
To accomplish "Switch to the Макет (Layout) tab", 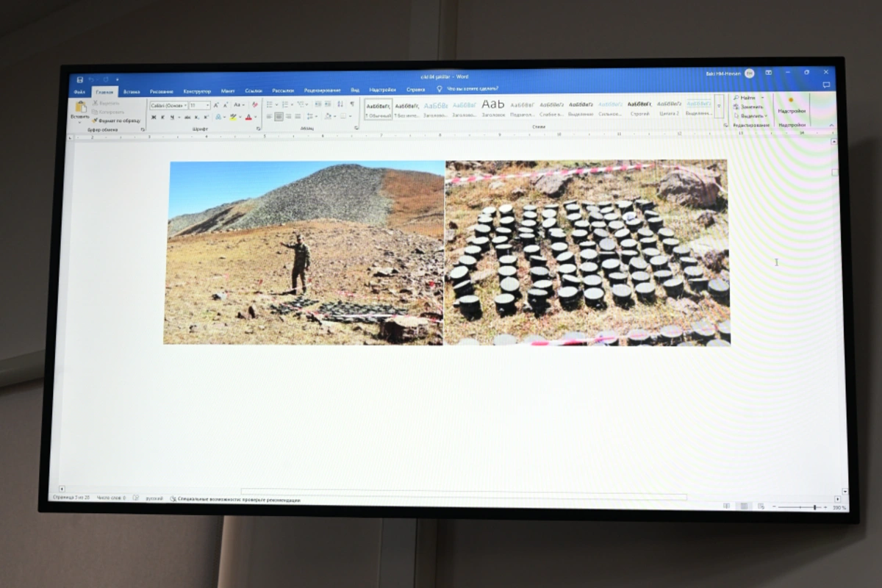I will pyautogui.click(x=228, y=91).
